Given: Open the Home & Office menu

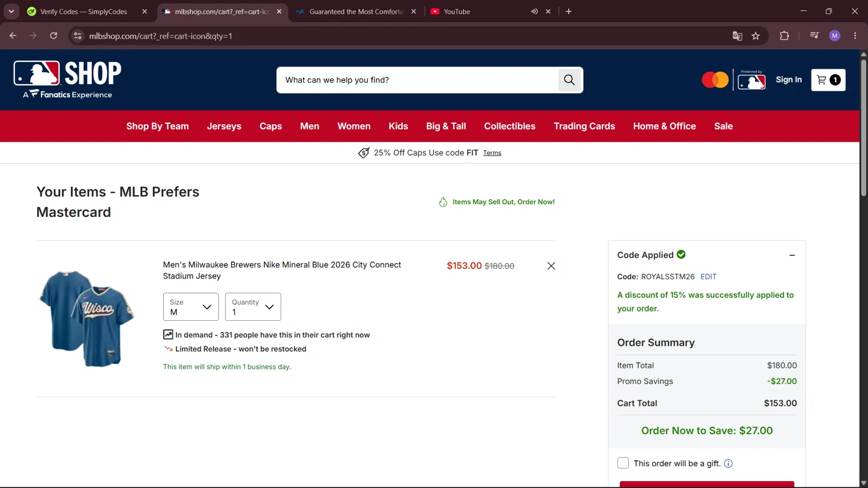Looking at the screenshot, I should (x=664, y=126).
